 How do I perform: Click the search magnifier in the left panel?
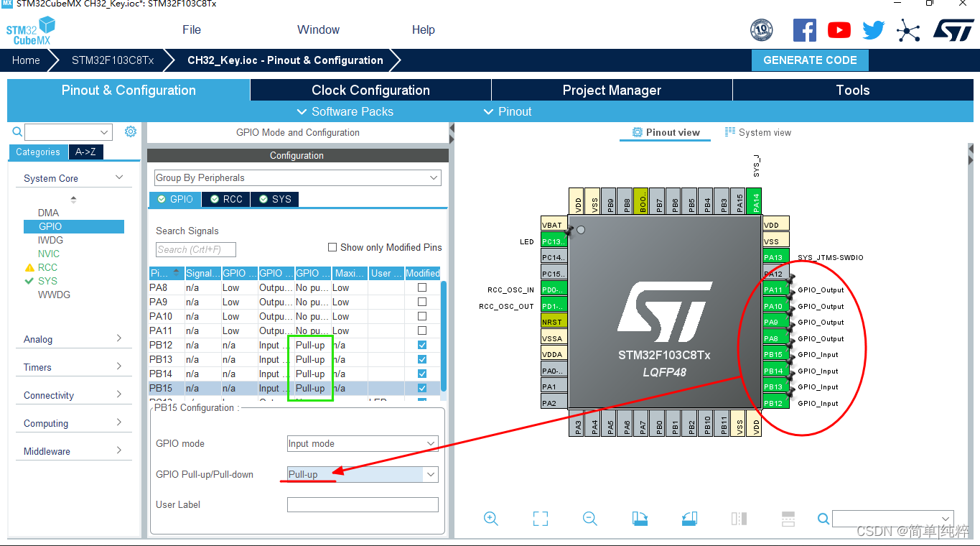[17, 131]
